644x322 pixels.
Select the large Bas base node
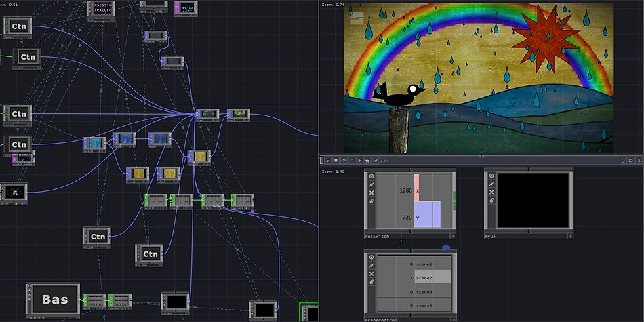(53, 300)
